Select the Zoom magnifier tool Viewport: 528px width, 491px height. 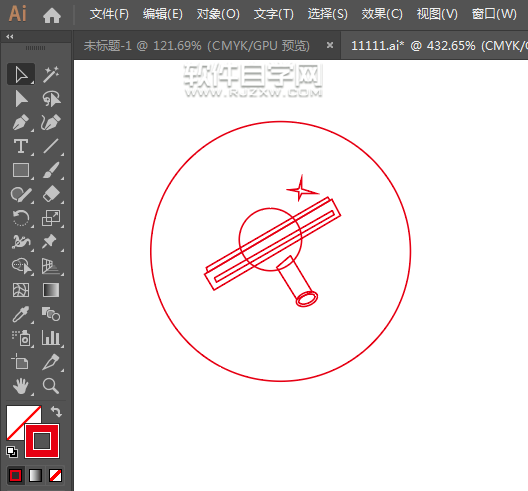point(51,386)
